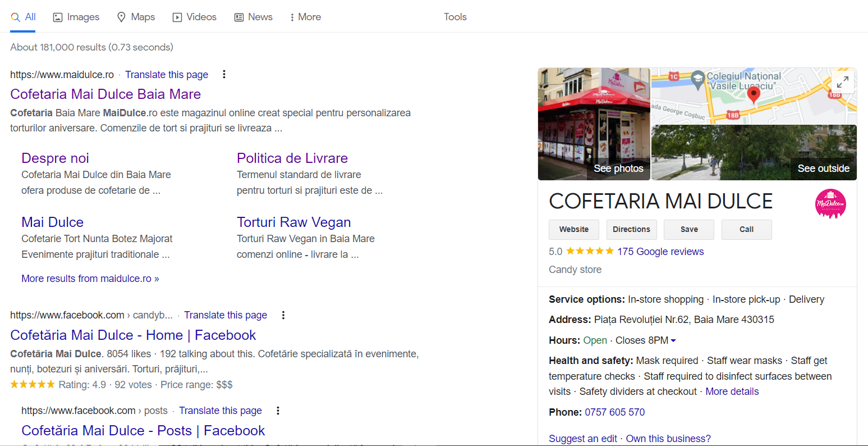Open the See photos storefront thumbnail

coord(594,124)
